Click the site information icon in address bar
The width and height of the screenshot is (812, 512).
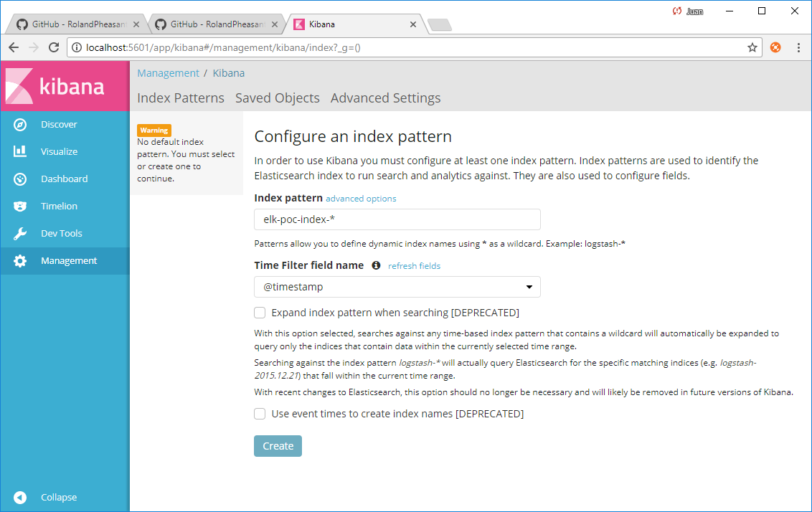(77, 47)
